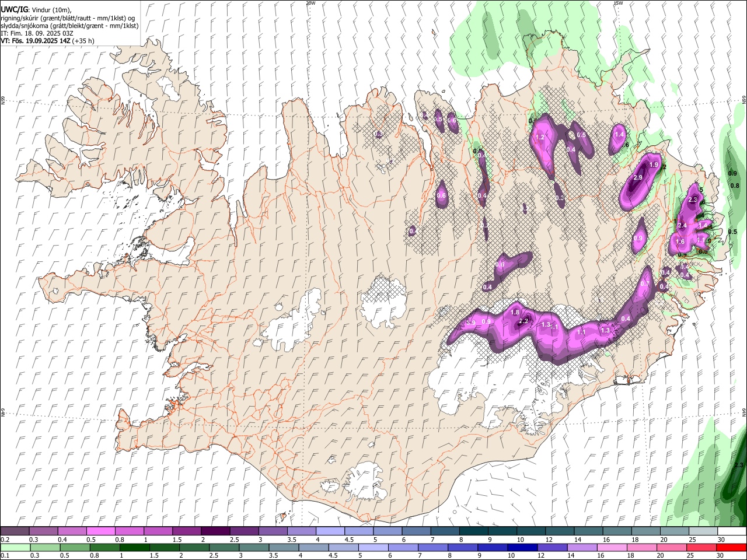Click the darkest purple snow swatch between 2 and 2.5
This screenshot has height=560, width=747.
tap(215, 531)
